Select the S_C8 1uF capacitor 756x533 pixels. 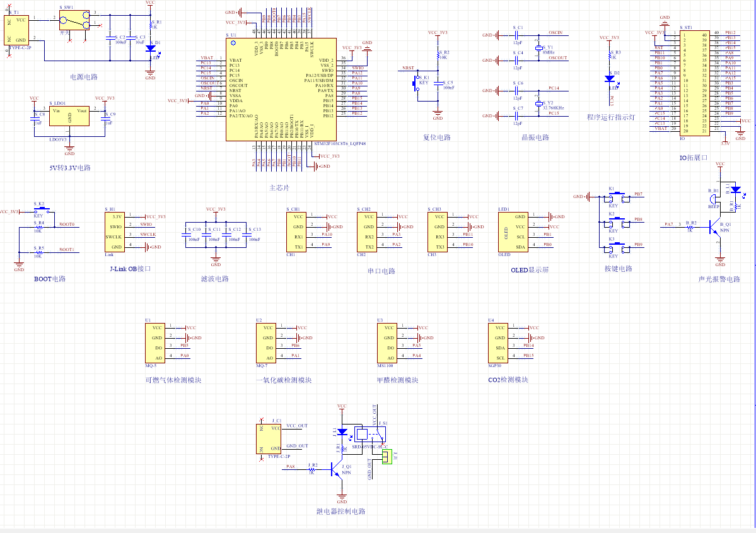point(34,119)
